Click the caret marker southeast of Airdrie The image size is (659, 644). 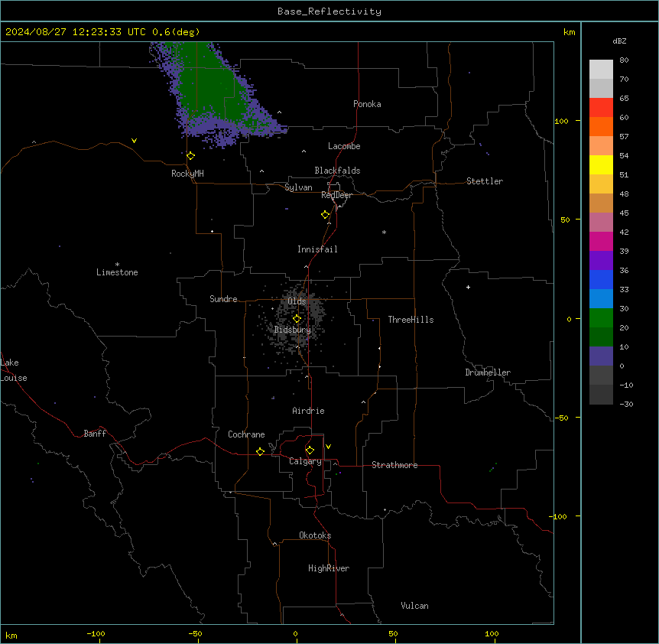(364, 402)
